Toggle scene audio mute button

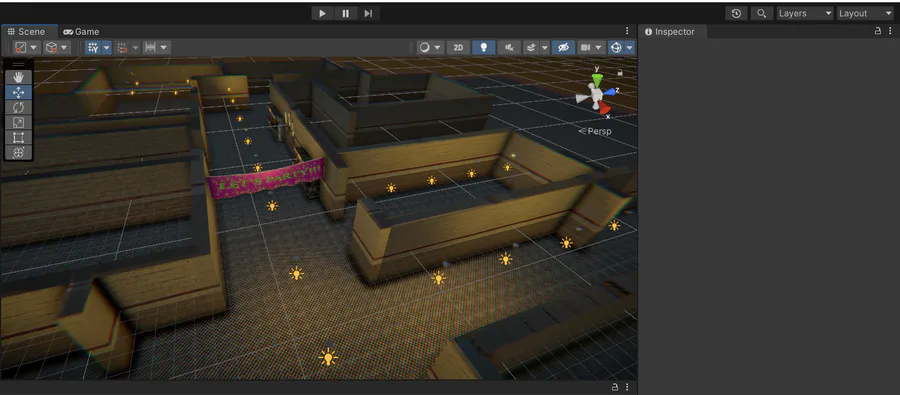(x=509, y=48)
